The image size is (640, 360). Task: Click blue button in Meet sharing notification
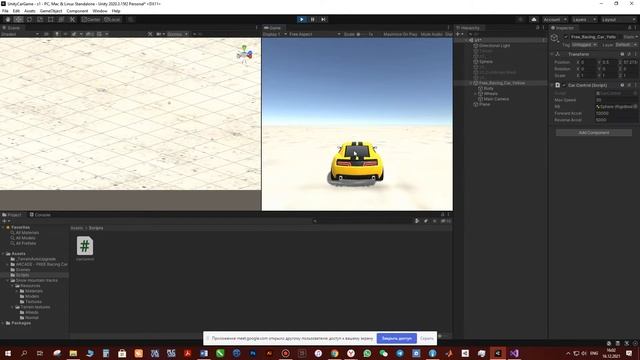[397, 338]
